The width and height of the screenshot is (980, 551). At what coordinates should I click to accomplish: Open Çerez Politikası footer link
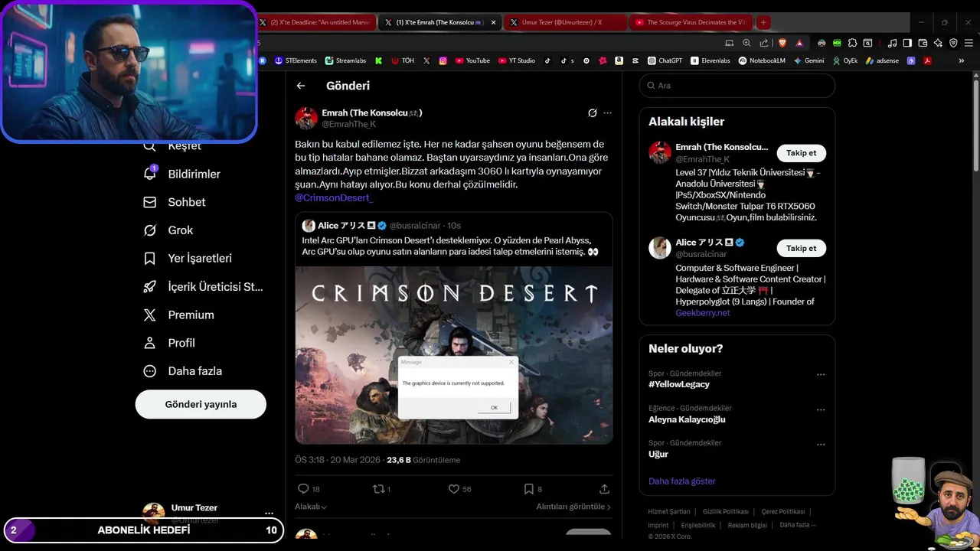[782, 511]
